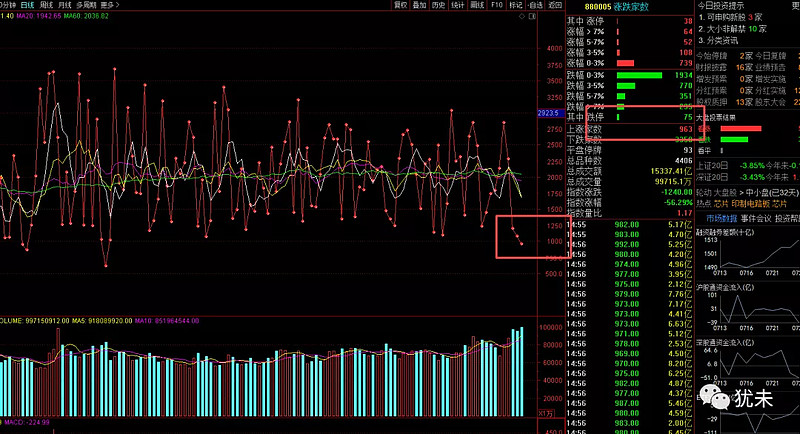Switch to the 日线 daily chart period

coord(27,5)
